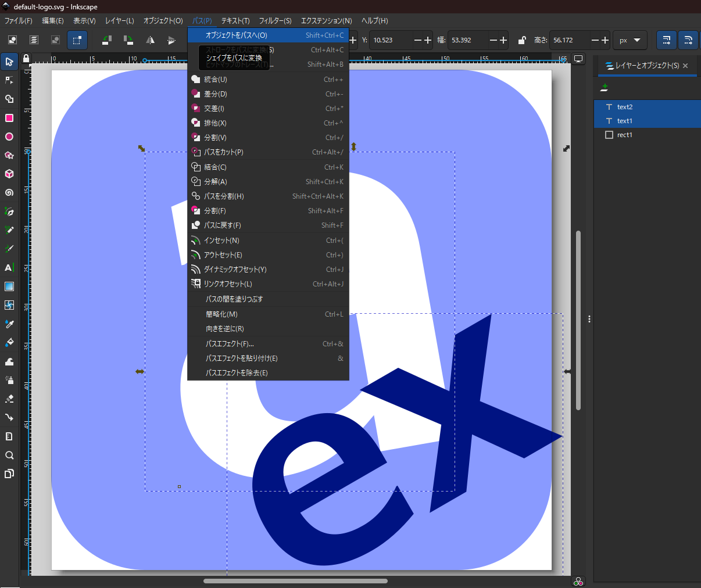Add a new layer with plus button
Image resolution: width=701 pixels, height=588 pixels.
tap(605, 87)
